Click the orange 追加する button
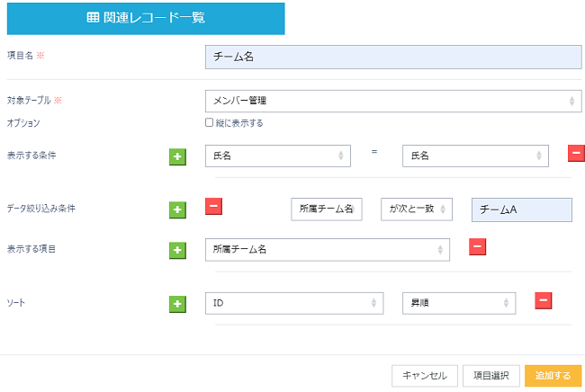The width and height of the screenshot is (585, 392). coord(553,376)
